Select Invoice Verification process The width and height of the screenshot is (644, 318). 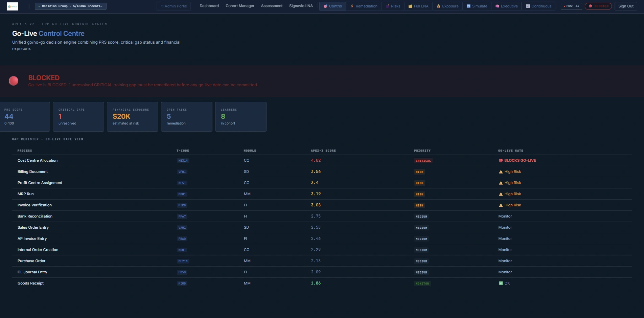click(34, 205)
